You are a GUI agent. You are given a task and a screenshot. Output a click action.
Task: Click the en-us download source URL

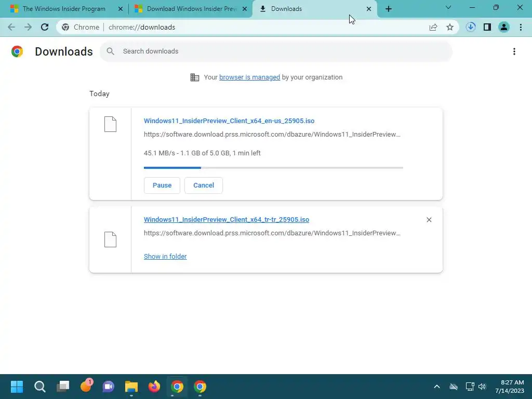(272, 135)
